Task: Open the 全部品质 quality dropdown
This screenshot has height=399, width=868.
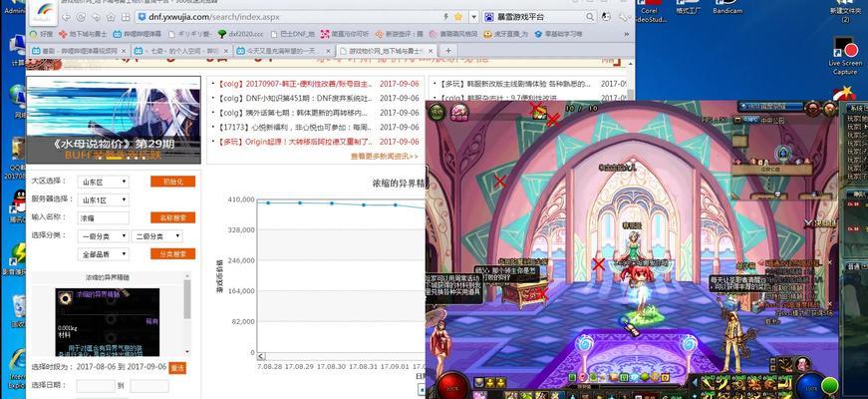Action: coord(103,254)
